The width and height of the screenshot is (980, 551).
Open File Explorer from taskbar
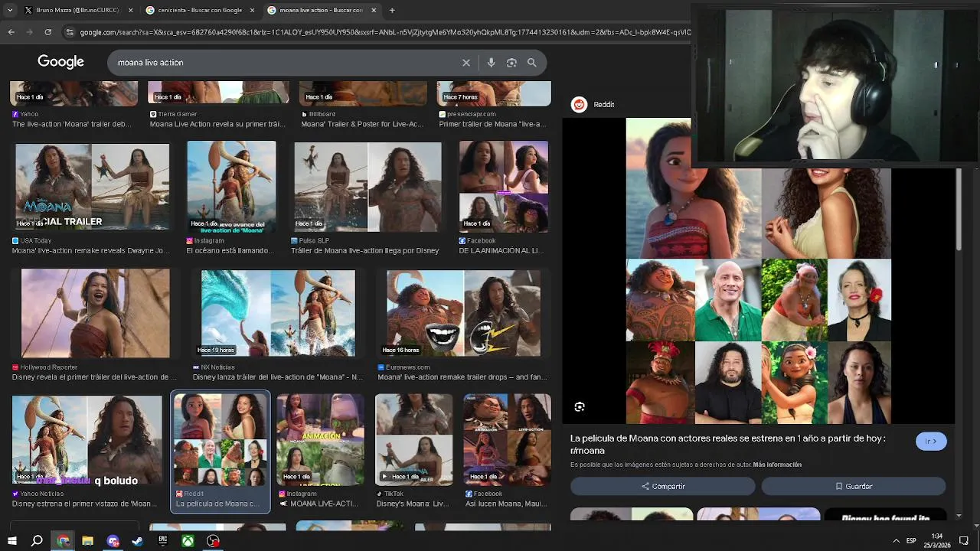tap(87, 541)
